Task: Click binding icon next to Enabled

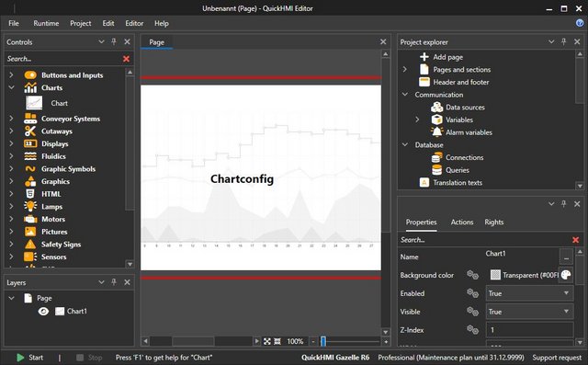Action: 472,293
